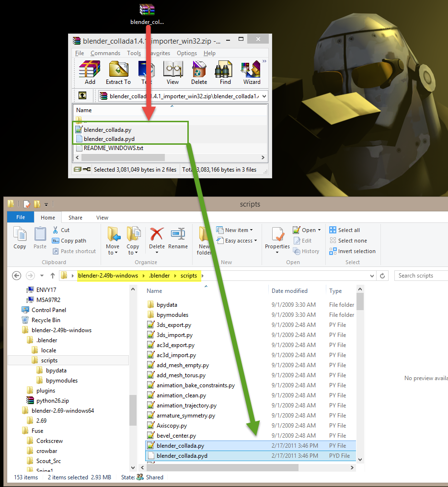448x487 pixels.
Task: Click History in the Open group
Action: pyautogui.click(x=307, y=251)
